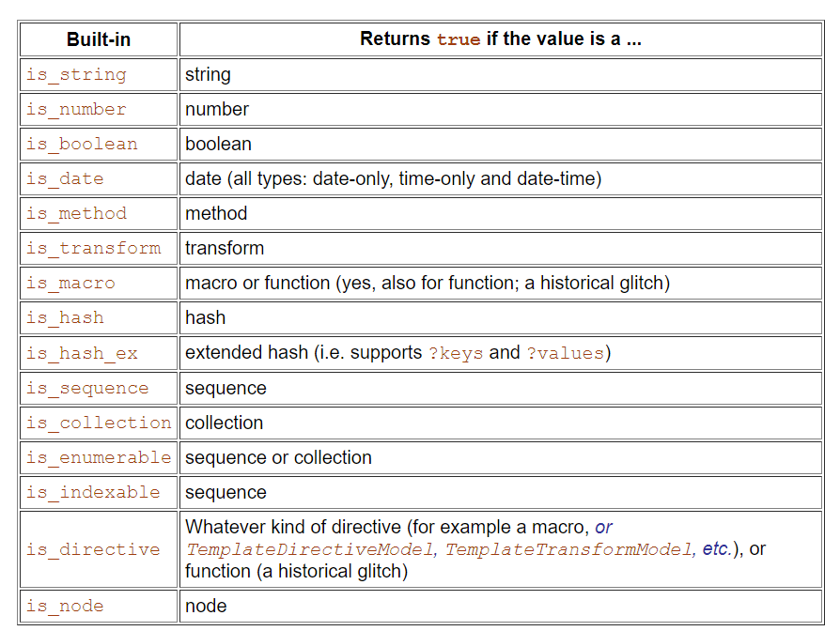The image size is (840, 631).
Task: Open the is_method built-in entry
Action: pyautogui.click(x=75, y=214)
